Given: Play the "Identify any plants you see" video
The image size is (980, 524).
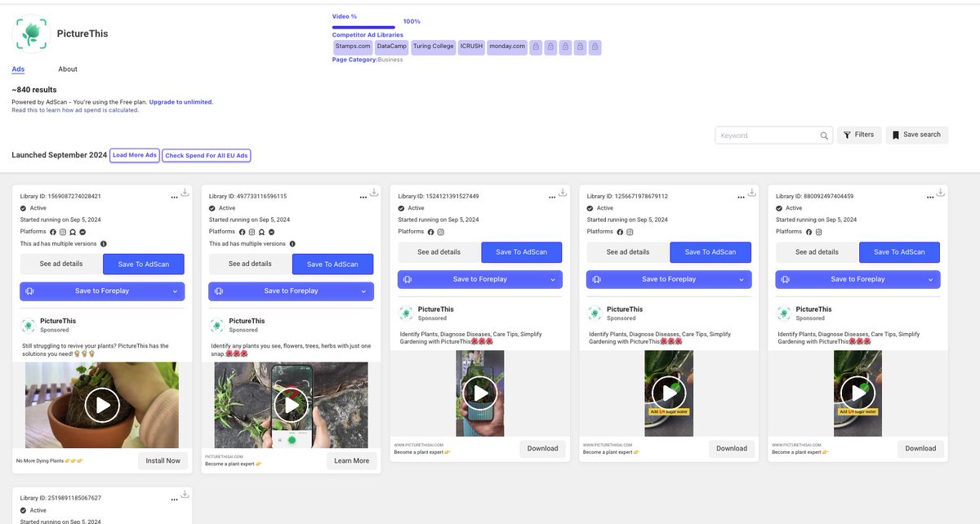Looking at the screenshot, I should tap(292, 405).
